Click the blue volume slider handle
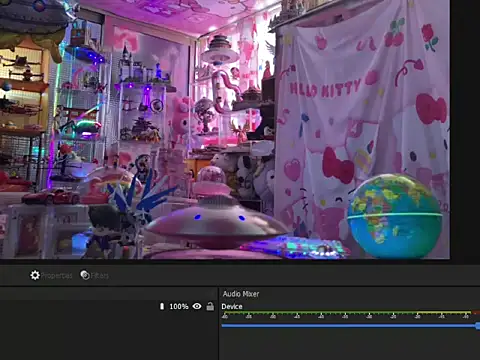This screenshot has height=360, width=480. tap(478, 326)
